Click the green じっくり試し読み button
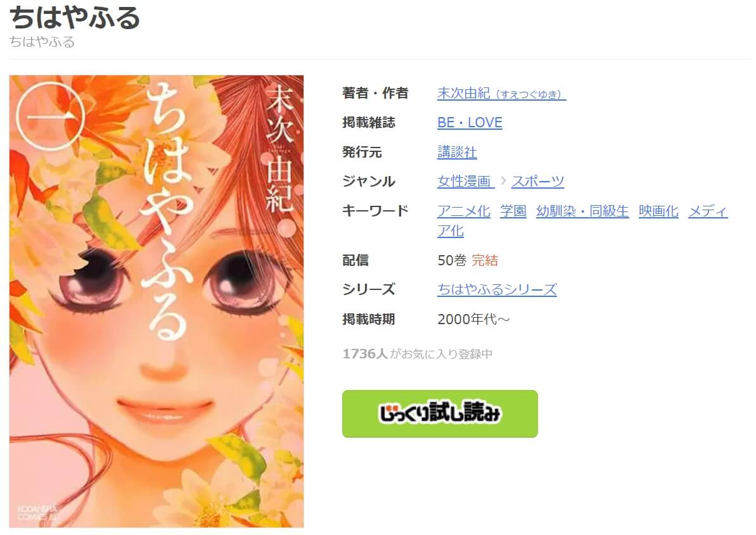 pos(440,413)
